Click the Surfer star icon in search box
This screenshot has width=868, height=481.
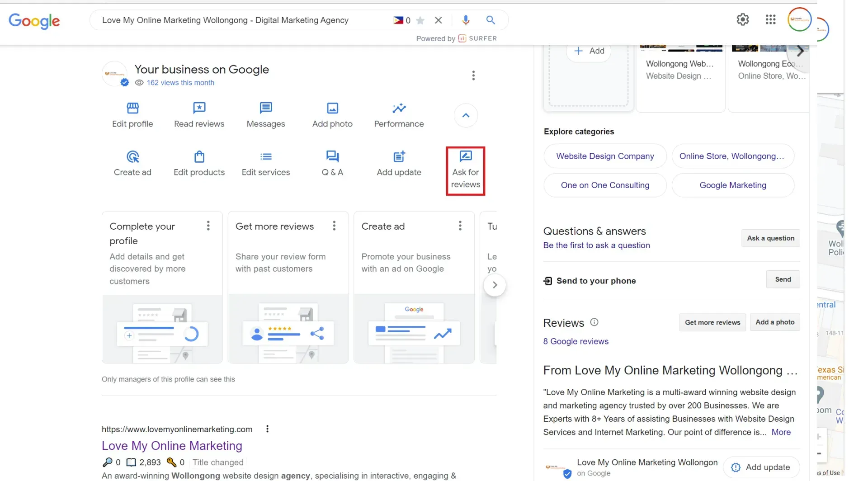(420, 20)
